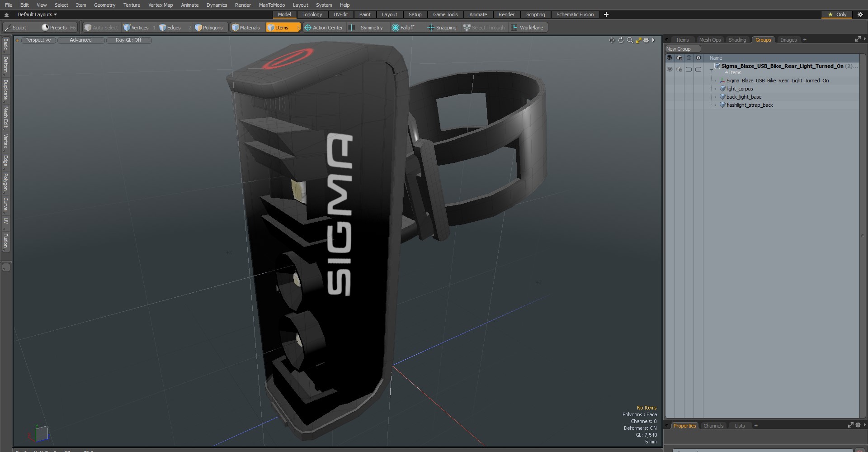This screenshot has width=868, height=452.
Task: Select the back_light_base mesh item
Action: [744, 97]
